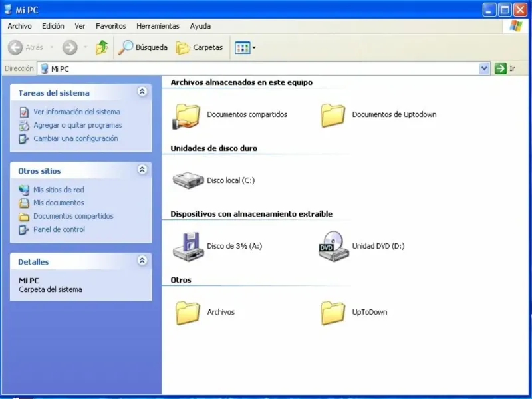Expand the address bar dropdown arrow
Viewport: 532px width, 399px height.
pos(485,69)
